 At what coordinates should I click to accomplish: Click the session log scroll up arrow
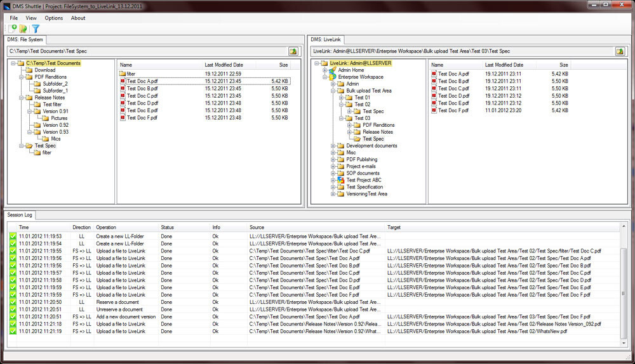(x=624, y=226)
